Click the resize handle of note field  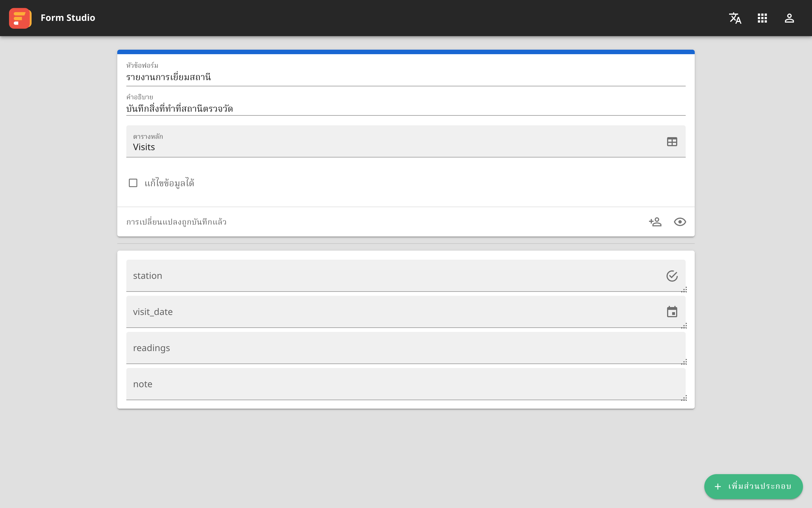(684, 398)
